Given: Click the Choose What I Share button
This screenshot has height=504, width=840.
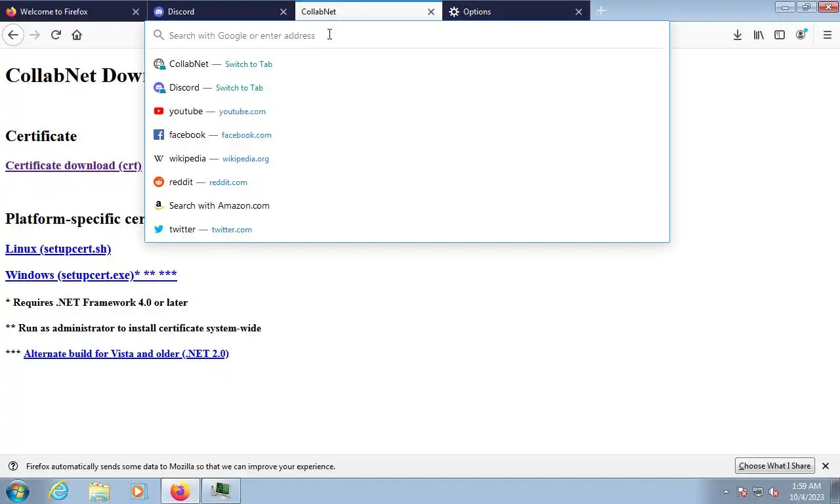Looking at the screenshot, I should tap(774, 466).
